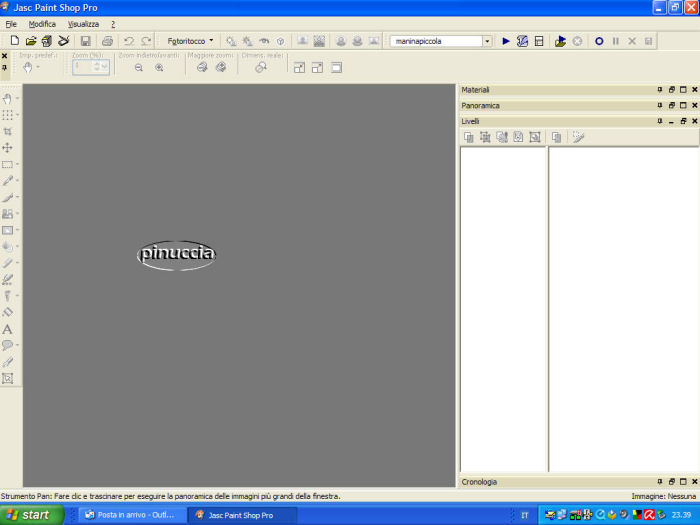This screenshot has width=700, height=525.
Task: Open the File menu
Action: pos(11,24)
